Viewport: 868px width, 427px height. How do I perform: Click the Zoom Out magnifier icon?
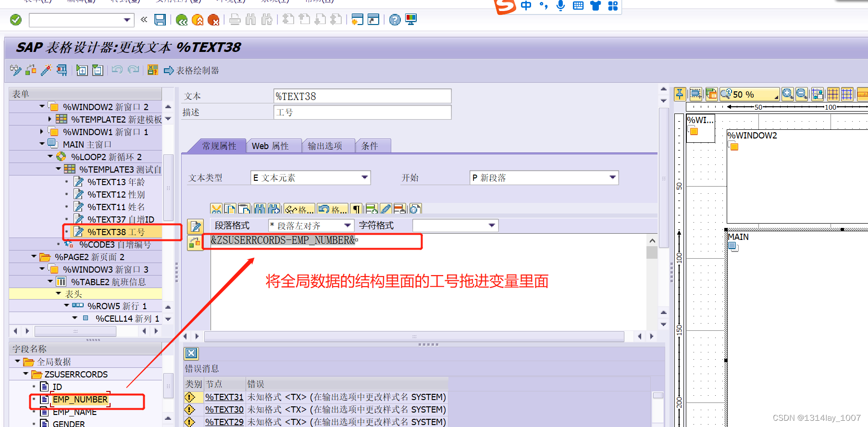click(x=802, y=94)
